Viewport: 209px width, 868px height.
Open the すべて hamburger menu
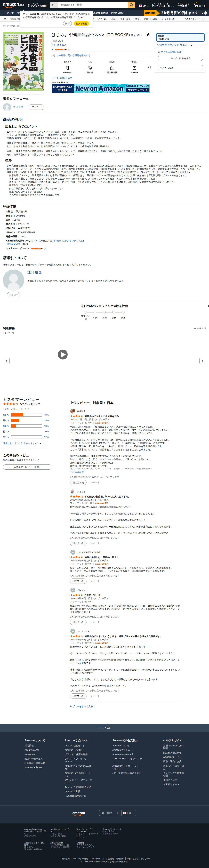[8, 13]
